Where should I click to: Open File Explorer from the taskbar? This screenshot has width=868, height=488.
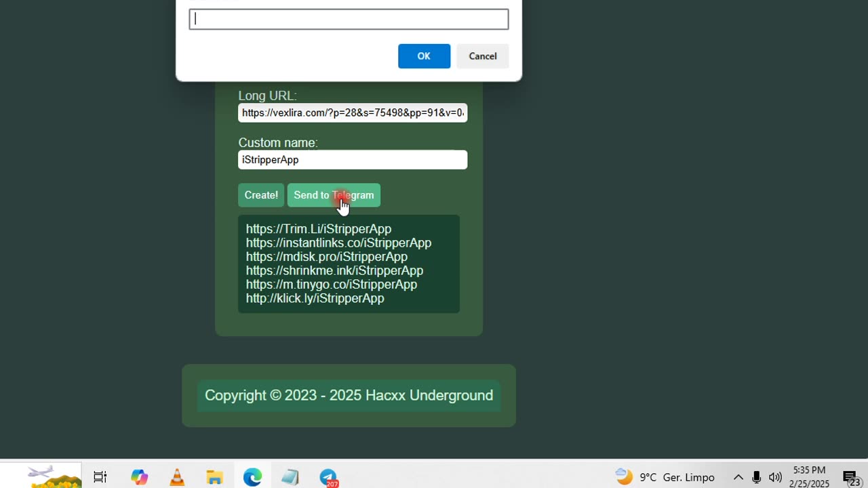click(x=214, y=477)
